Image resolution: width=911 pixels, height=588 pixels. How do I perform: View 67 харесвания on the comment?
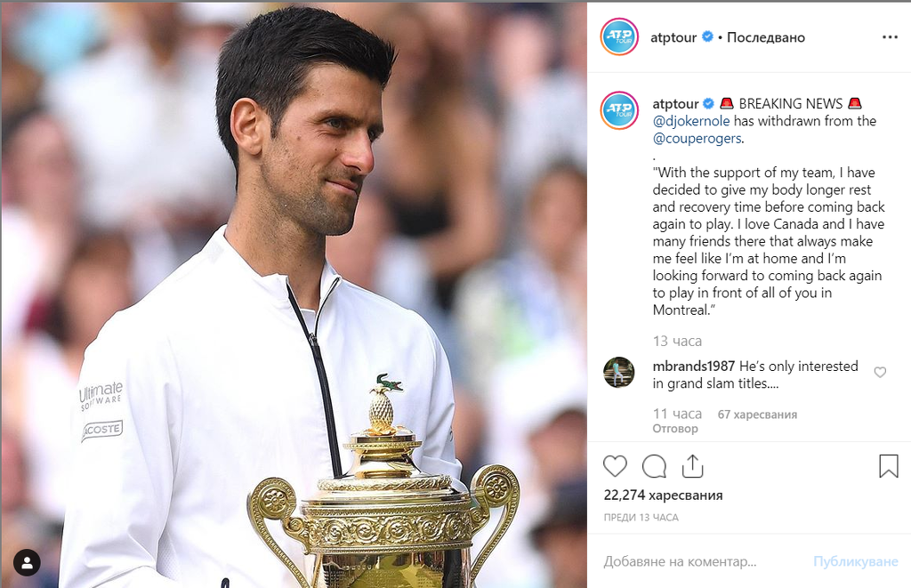pos(757,415)
